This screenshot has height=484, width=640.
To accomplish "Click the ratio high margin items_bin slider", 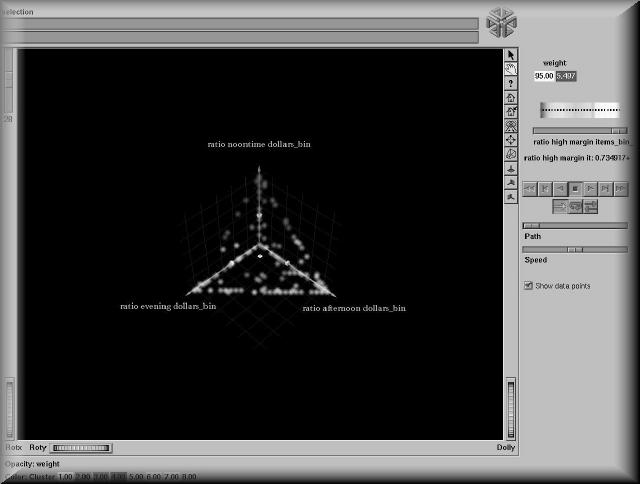I will [580, 131].
